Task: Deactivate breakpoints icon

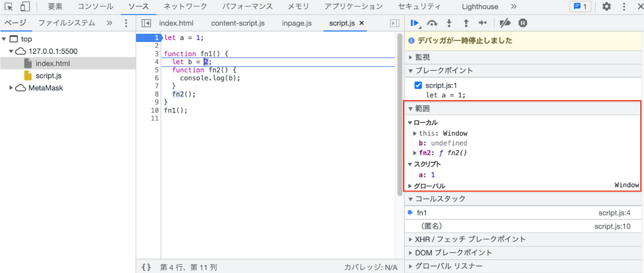Action: click(x=505, y=23)
